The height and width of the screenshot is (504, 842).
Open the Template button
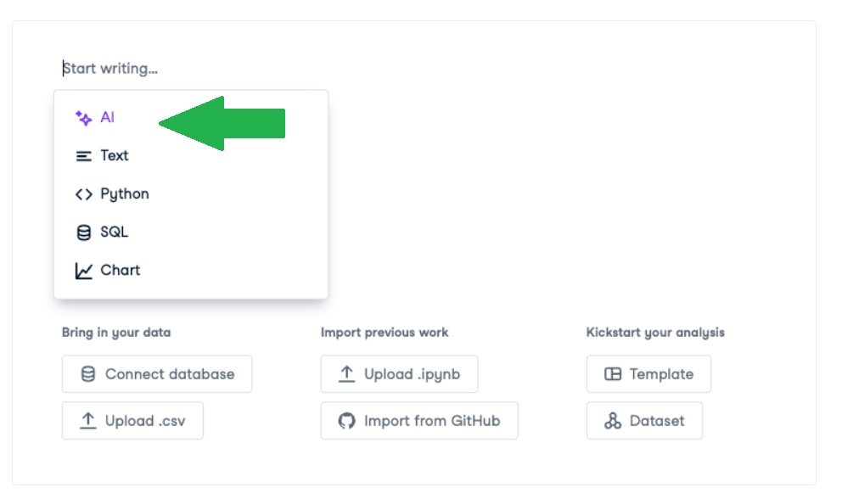point(648,374)
